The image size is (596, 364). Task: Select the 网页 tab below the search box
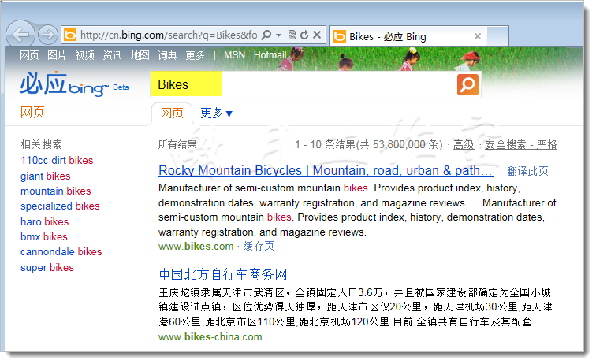[x=172, y=113]
